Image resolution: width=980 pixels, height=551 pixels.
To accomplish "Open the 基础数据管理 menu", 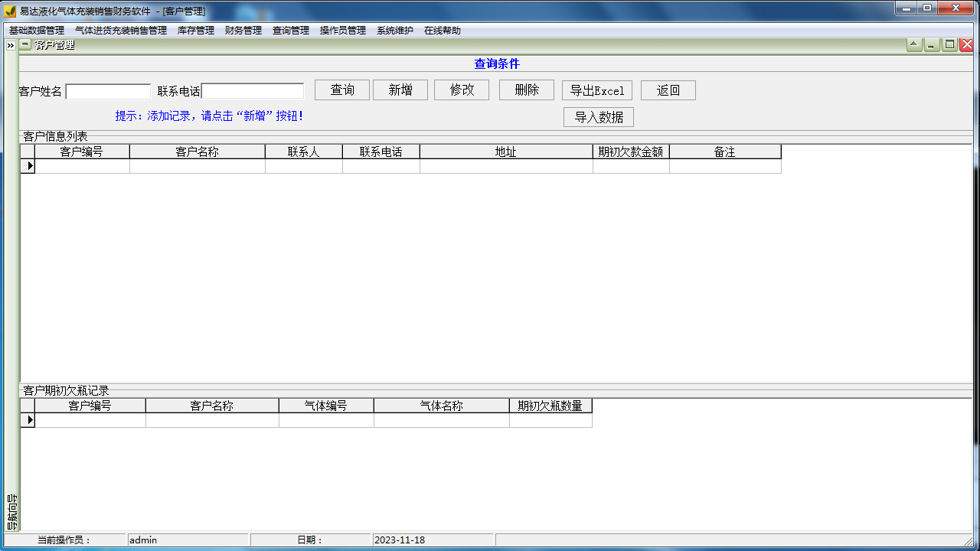I will pos(37,31).
